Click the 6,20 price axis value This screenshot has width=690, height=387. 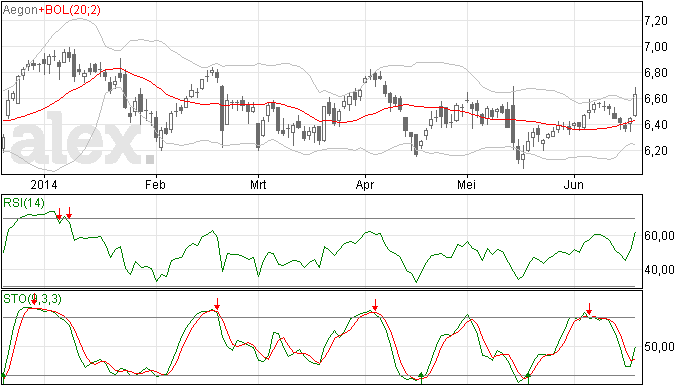coord(656,151)
